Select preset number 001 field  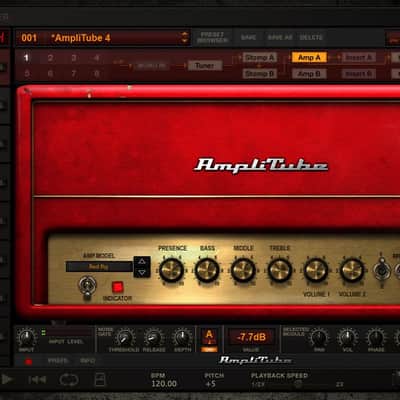tap(29, 38)
